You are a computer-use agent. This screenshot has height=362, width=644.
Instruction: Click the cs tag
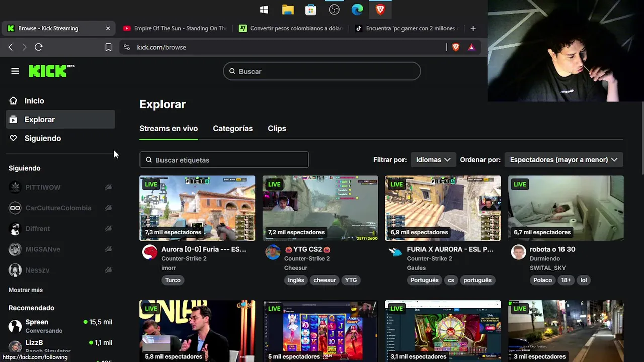point(451,280)
